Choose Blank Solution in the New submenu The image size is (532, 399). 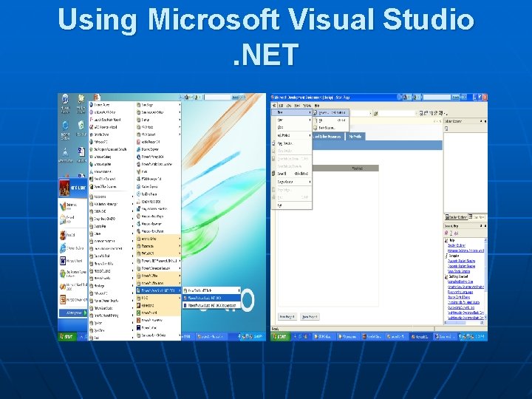(330, 128)
